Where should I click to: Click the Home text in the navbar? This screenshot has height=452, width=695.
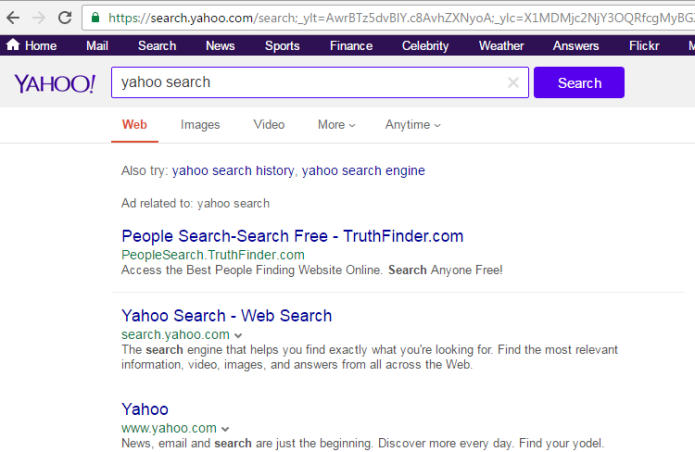[41, 46]
